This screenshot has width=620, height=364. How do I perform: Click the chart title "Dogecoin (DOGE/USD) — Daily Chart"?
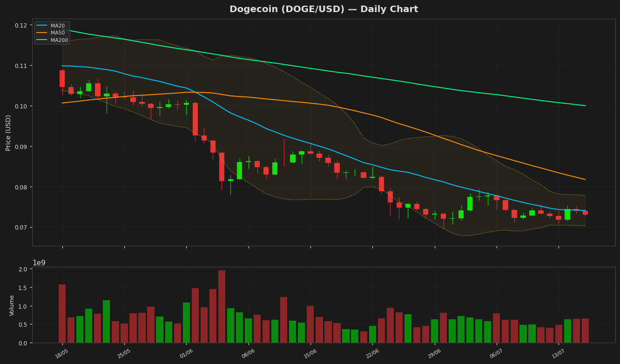tap(323, 9)
